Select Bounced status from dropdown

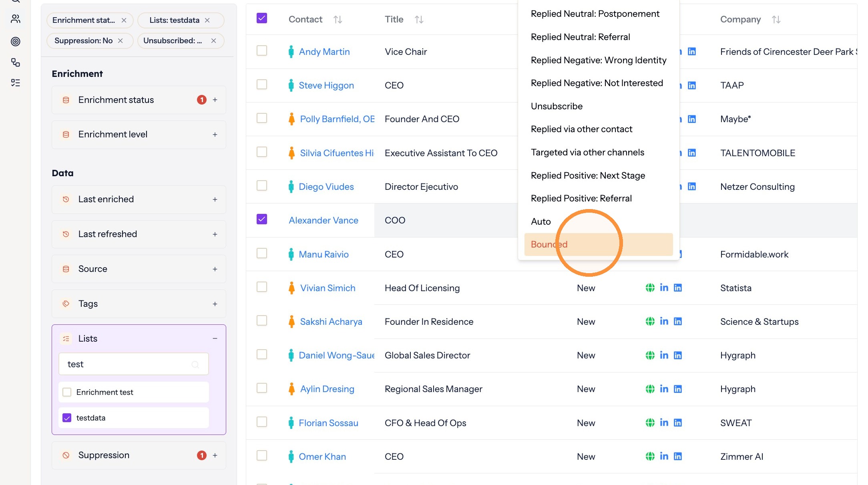[599, 244]
